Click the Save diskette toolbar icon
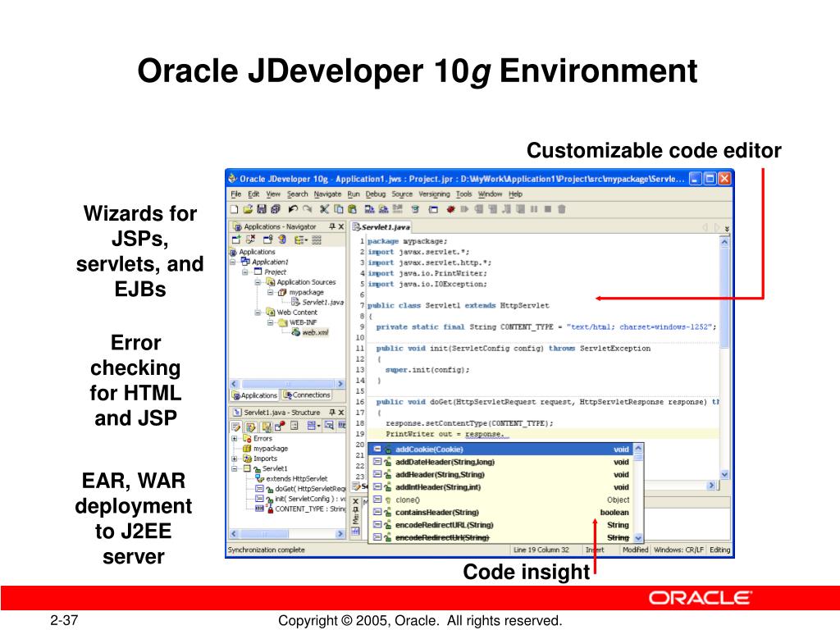The height and width of the screenshot is (630, 840). pos(262,209)
